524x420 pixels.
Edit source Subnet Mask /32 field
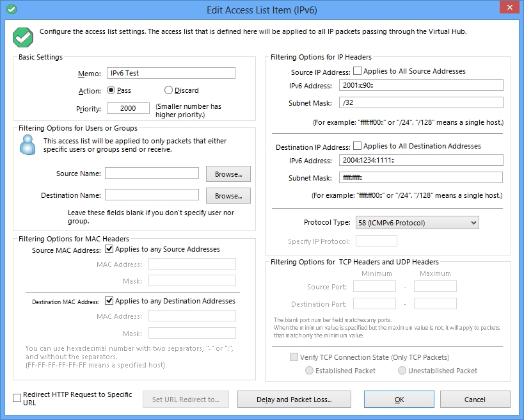click(x=421, y=102)
